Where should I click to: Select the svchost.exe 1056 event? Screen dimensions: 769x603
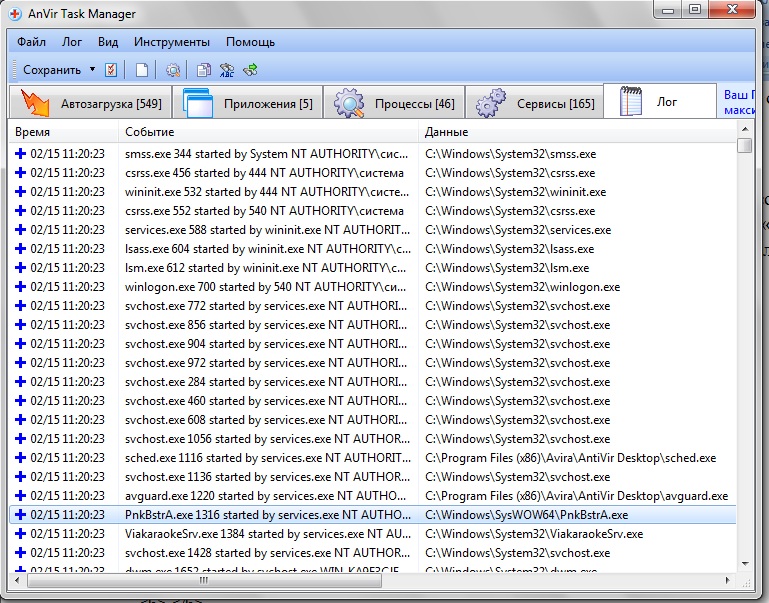click(267, 439)
